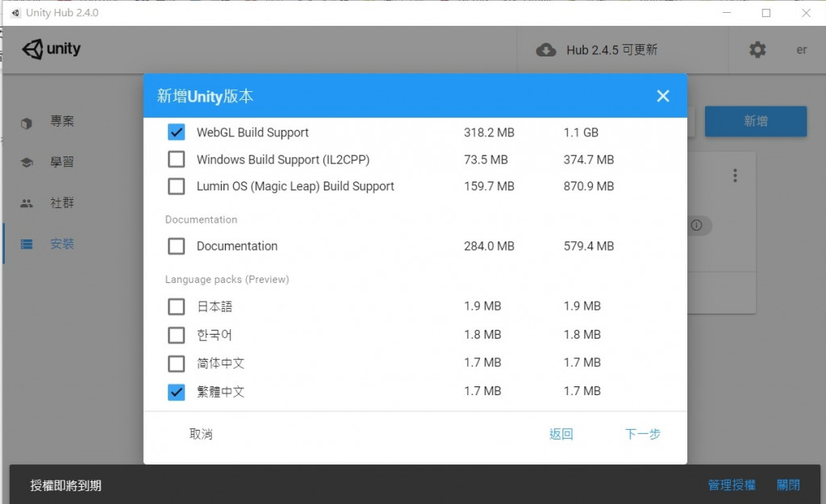Viewport: 826px width, 504px height.
Task: Click 取消 to cancel the dialog
Action: click(x=201, y=434)
